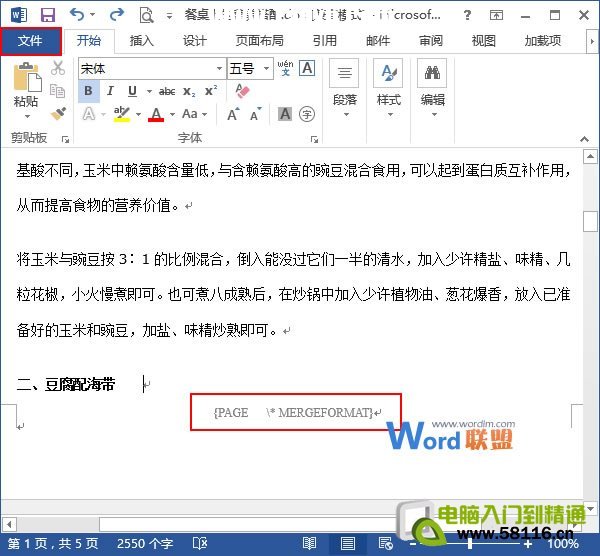Image resolution: width=600 pixels, height=556 pixels.
Task: Click the PAGE MERGEFORMAT field code
Action: [x=294, y=413]
